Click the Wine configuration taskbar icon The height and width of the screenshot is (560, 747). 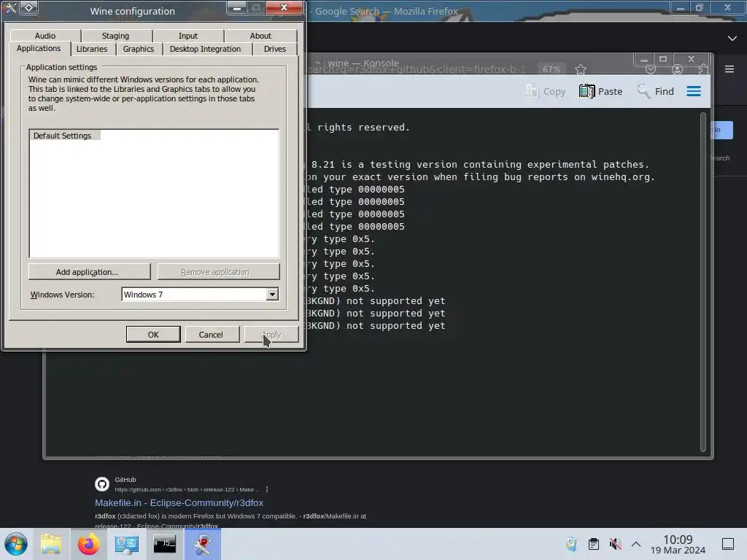[203, 544]
